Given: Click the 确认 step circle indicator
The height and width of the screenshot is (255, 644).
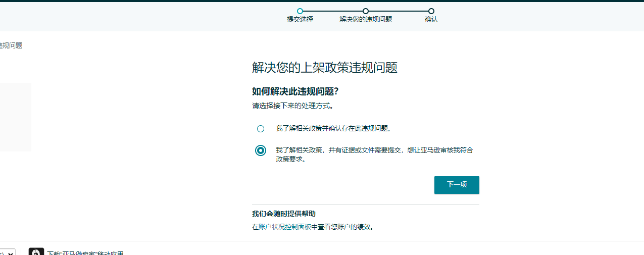Looking at the screenshot, I should tap(431, 11).
